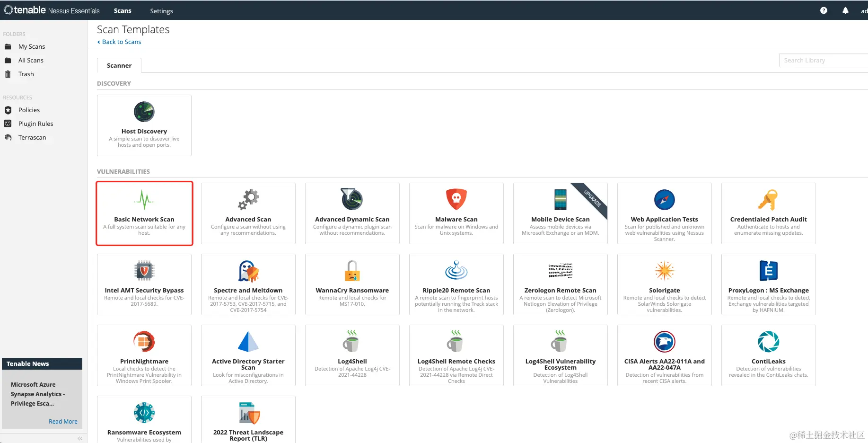Select the ProxyLogon MS Exchange icon

tap(769, 271)
